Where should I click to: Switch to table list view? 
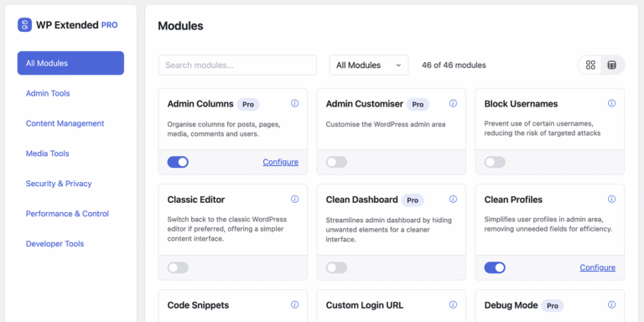(612, 65)
